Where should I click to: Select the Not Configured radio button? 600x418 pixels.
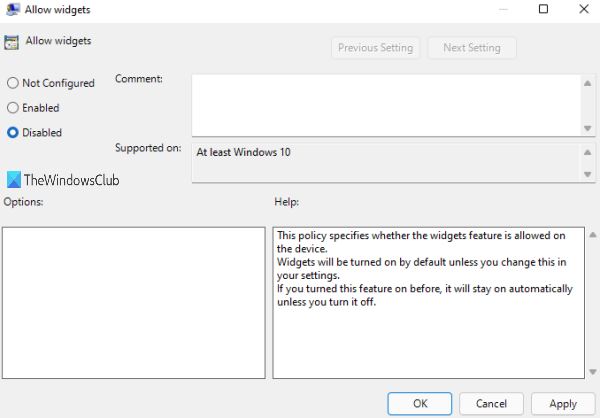[x=13, y=84]
